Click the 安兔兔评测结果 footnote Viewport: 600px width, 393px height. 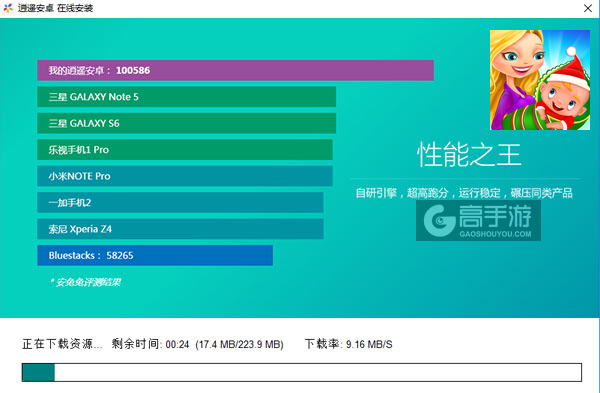(x=85, y=282)
